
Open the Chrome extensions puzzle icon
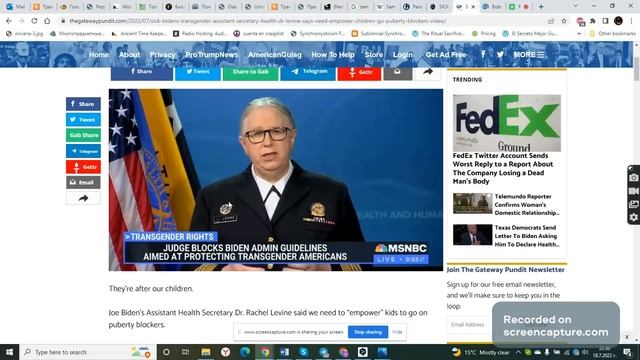pos(593,21)
